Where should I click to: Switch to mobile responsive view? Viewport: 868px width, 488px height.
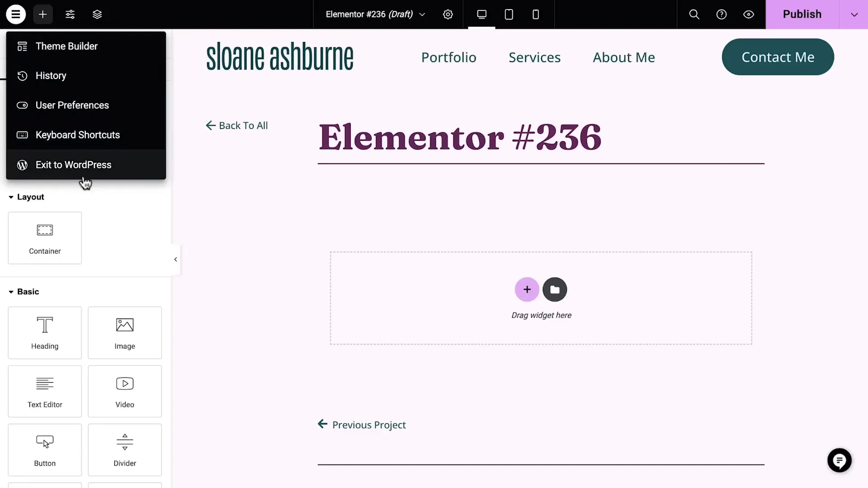pos(535,14)
